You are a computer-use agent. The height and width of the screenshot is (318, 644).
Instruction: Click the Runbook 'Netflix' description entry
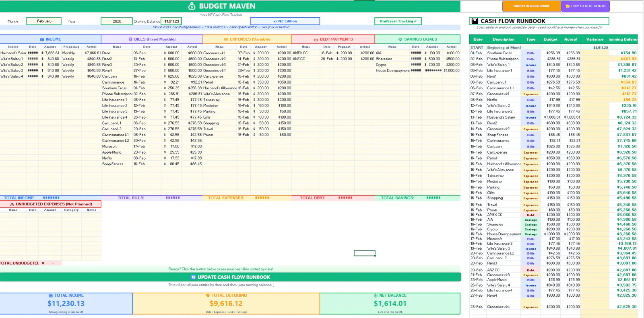click(x=492, y=100)
